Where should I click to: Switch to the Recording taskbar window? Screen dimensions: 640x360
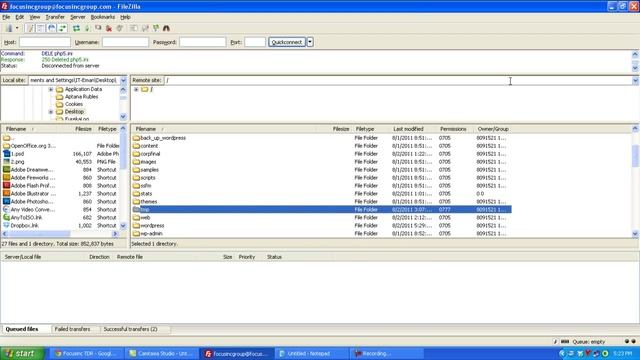[387, 353]
